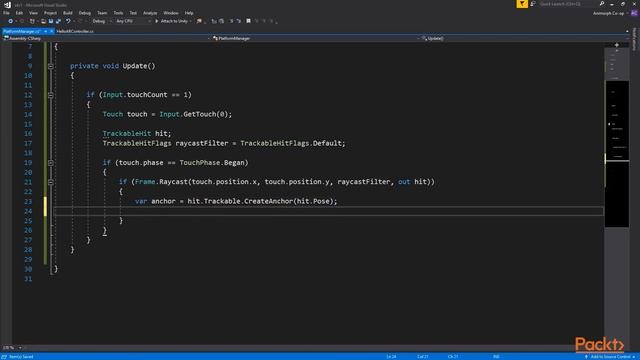Click the increase indent toolbar icon

[221, 21]
